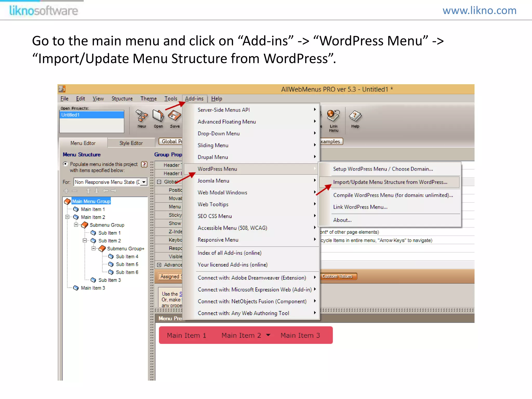Open the Main Item 2 preview dropdown arrow
Image resolution: width=532 pixels, height=399 pixels.
(268, 335)
